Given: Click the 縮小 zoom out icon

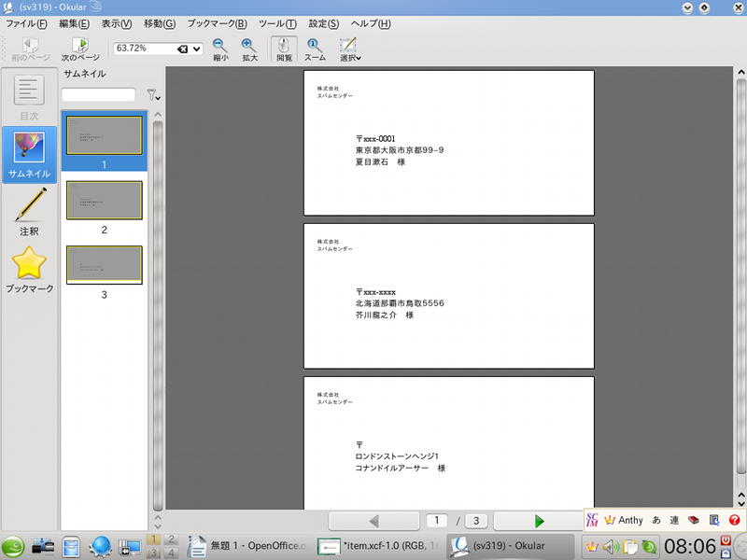Looking at the screenshot, I should [220, 49].
